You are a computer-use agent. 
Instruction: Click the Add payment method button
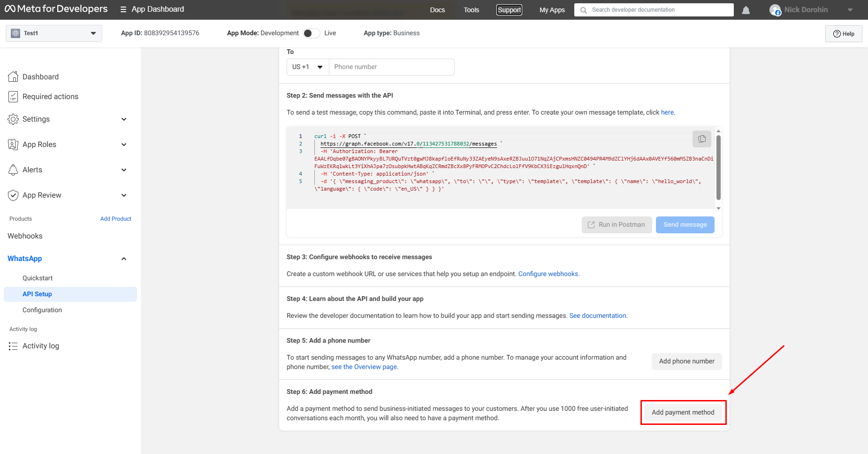pos(683,412)
